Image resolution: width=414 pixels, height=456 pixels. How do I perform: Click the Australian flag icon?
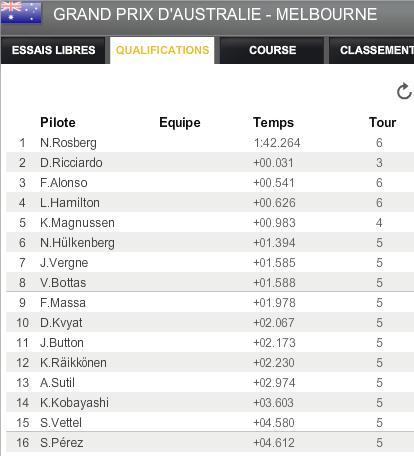click(21, 12)
